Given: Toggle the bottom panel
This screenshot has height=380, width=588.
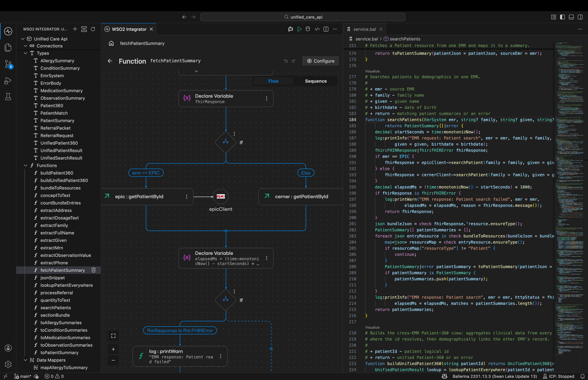Looking at the screenshot, I should (571, 17).
